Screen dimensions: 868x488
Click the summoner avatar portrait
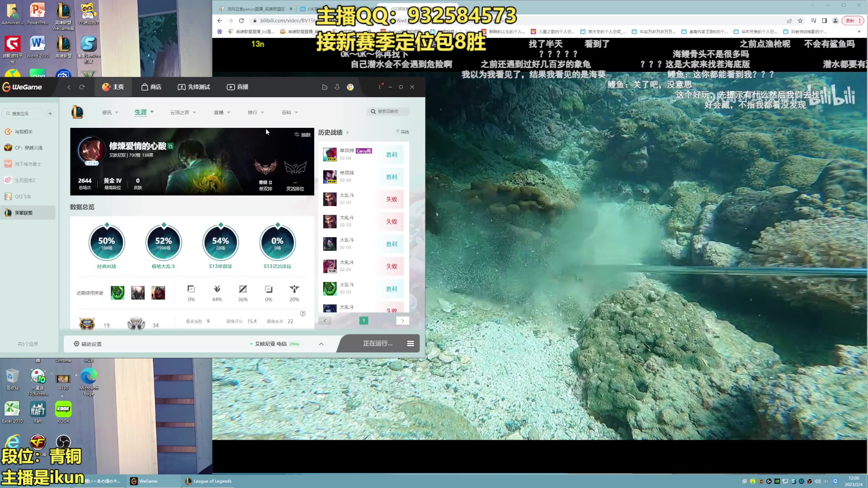click(91, 150)
